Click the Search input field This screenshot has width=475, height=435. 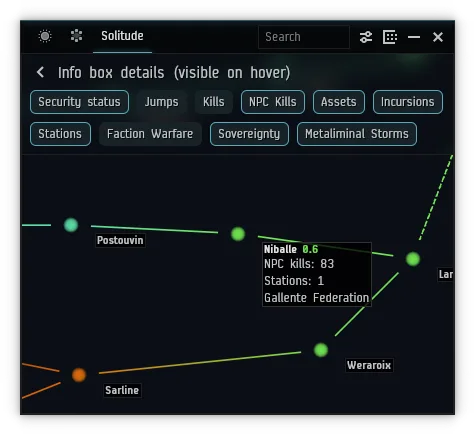click(x=304, y=37)
